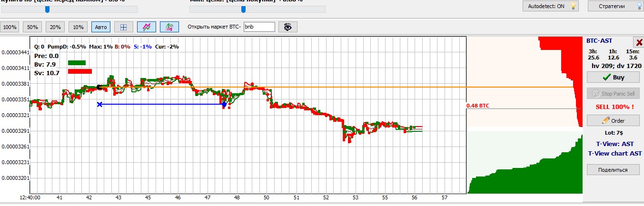This screenshot has width=644, height=206.
Task: Set chart scale to 20%
Action: (x=55, y=27)
